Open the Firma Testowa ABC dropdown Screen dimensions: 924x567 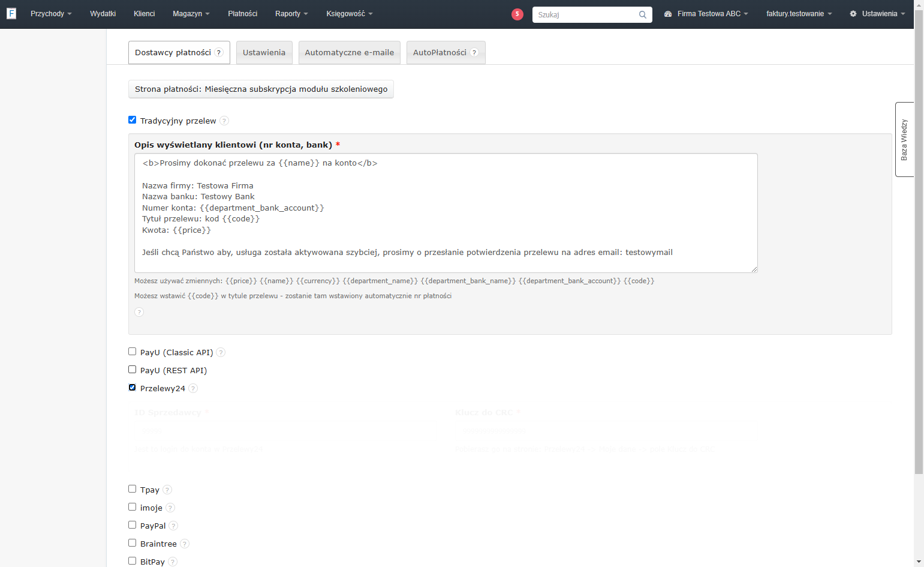coord(706,14)
